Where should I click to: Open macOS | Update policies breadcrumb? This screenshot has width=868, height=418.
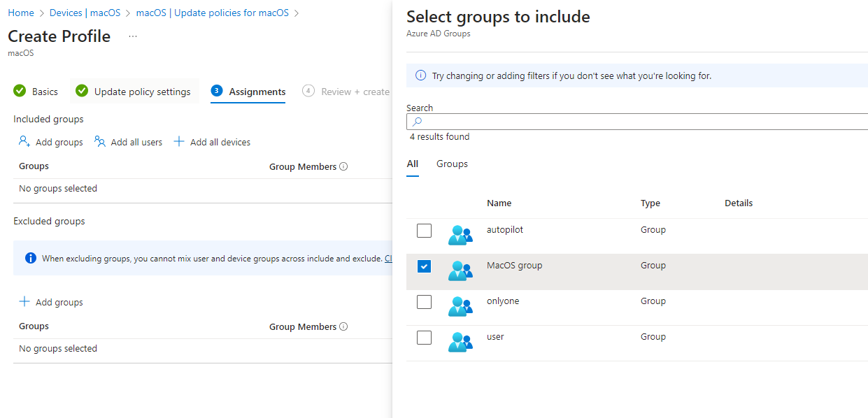pos(213,13)
